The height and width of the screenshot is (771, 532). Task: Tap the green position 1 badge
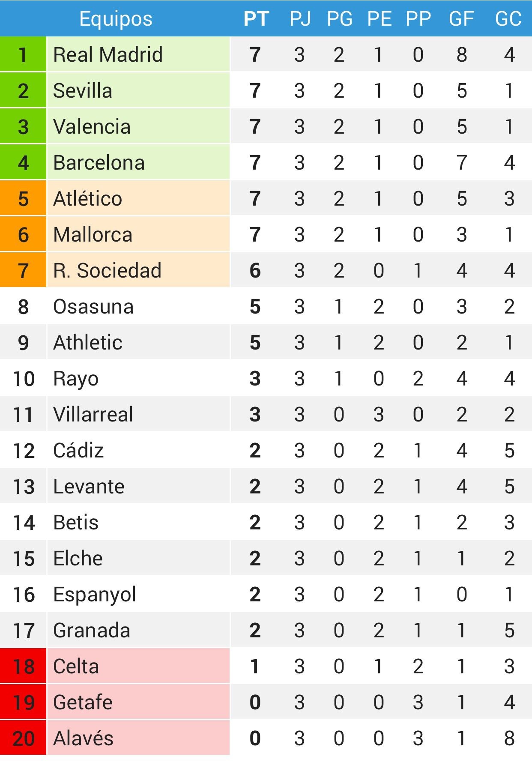point(23,54)
